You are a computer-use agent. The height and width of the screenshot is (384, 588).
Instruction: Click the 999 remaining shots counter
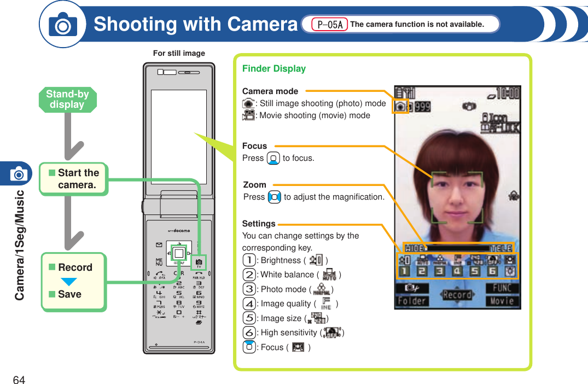(x=422, y=107)
